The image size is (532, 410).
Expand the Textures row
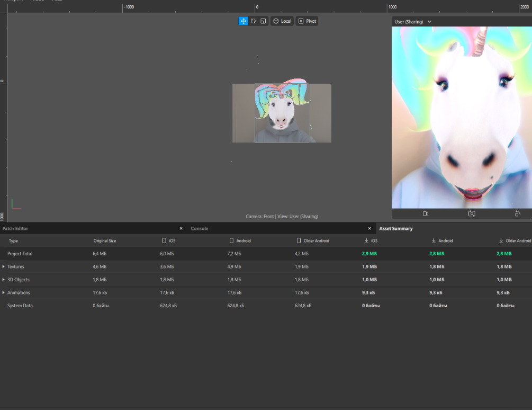(x=3, y=267)
